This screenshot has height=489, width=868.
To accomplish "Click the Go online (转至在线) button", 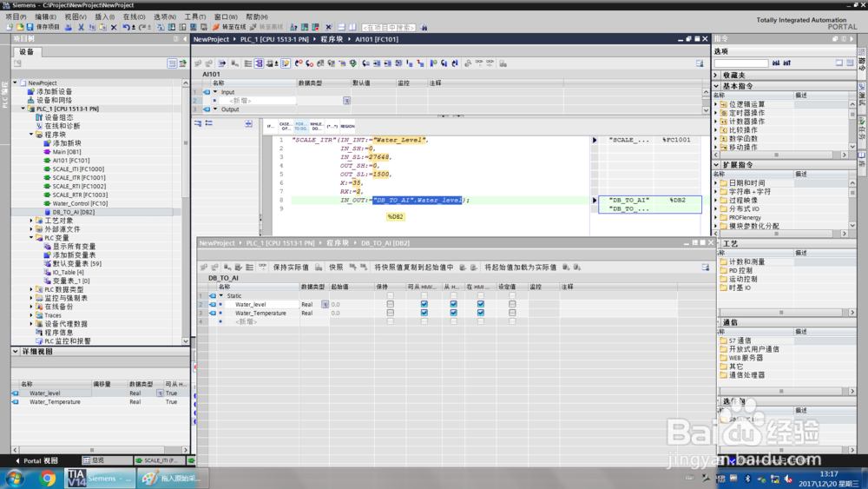I will click(x=229, y=27).
